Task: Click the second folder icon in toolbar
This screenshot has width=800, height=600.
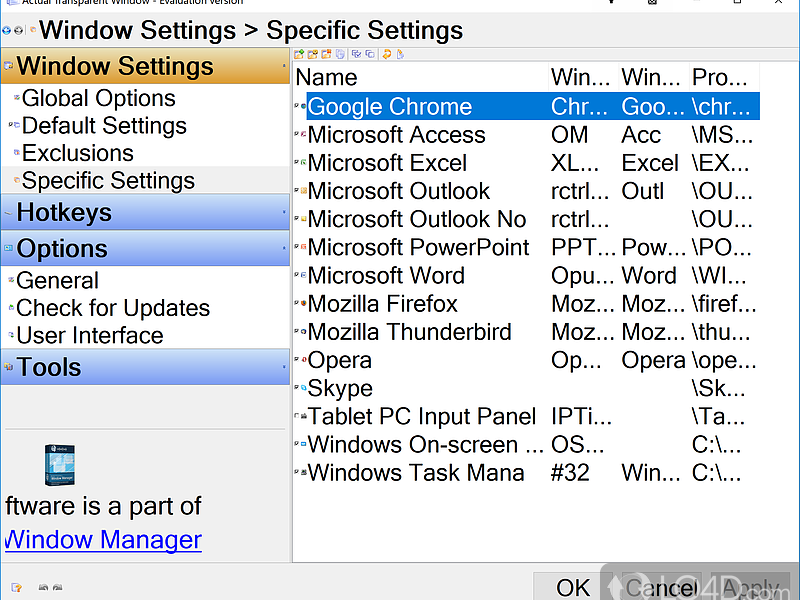Action: [313, 54]
